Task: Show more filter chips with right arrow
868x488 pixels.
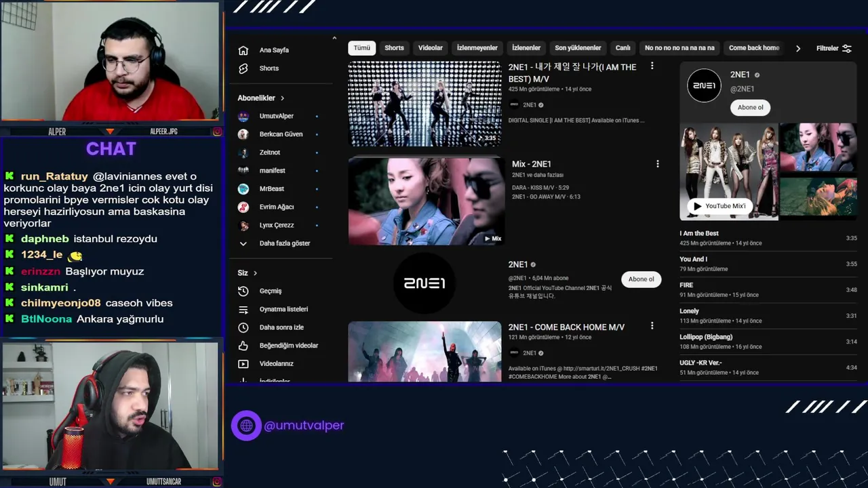Action: coord(798,48)
